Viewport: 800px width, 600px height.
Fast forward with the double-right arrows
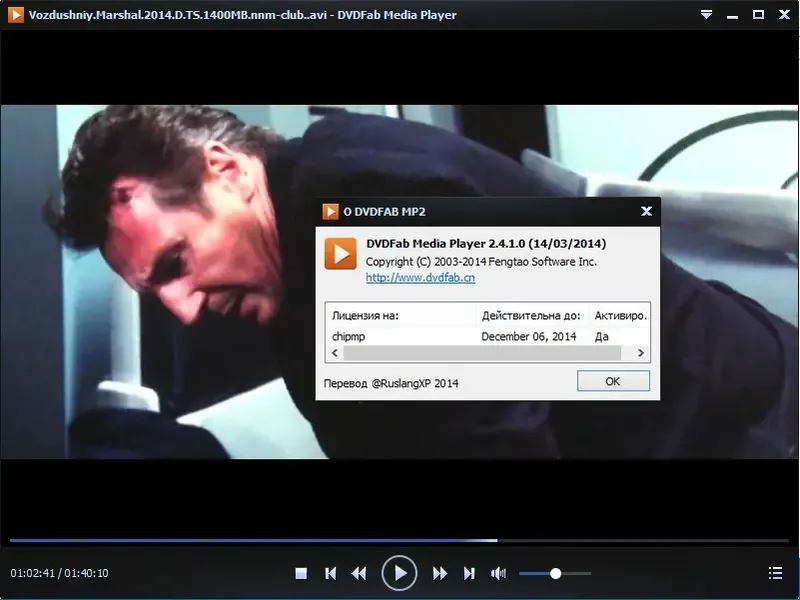click(x=440, y=573)
